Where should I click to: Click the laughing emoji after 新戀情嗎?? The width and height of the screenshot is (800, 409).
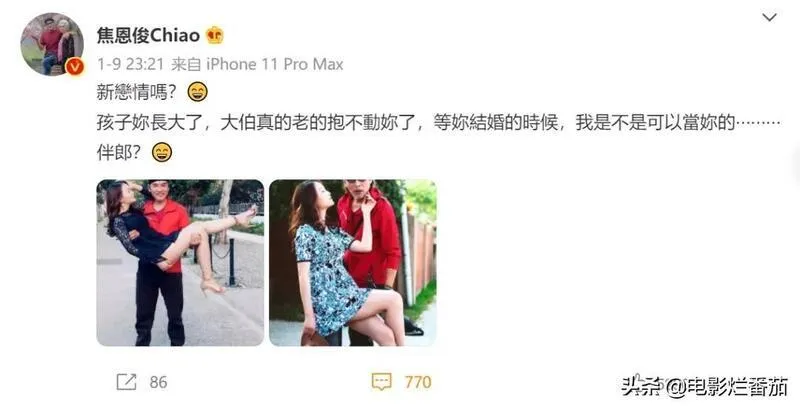(x=197, y=92)
